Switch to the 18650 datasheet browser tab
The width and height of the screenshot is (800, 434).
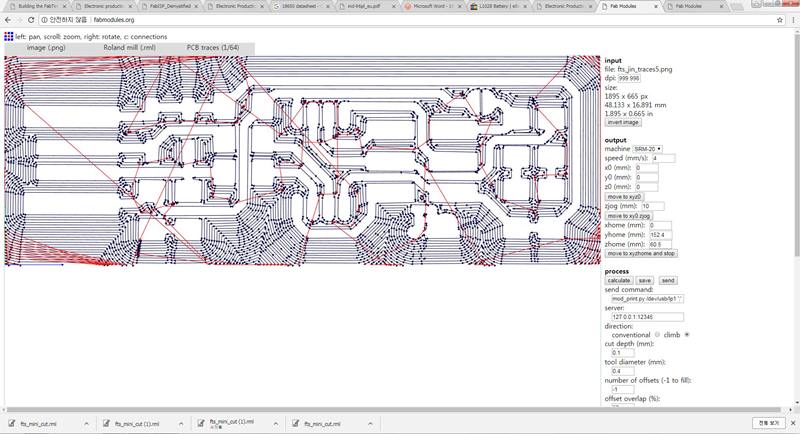(x=302, y=7)
